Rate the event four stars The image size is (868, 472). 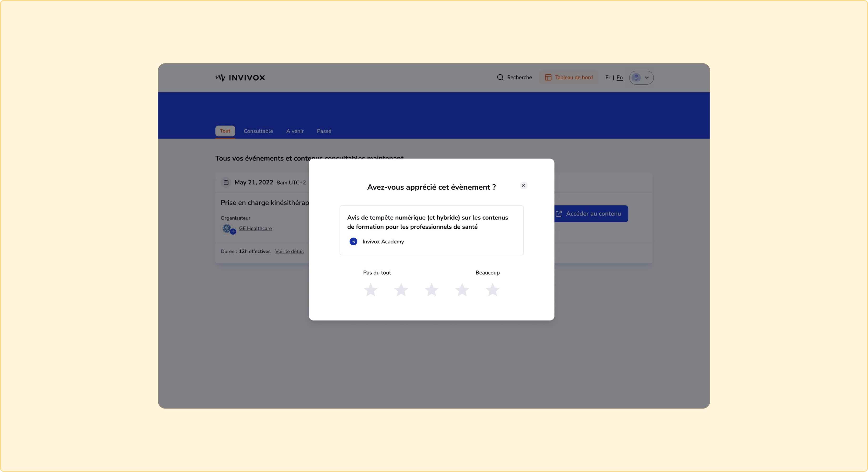pyautogui.click(x=462, y=290)
